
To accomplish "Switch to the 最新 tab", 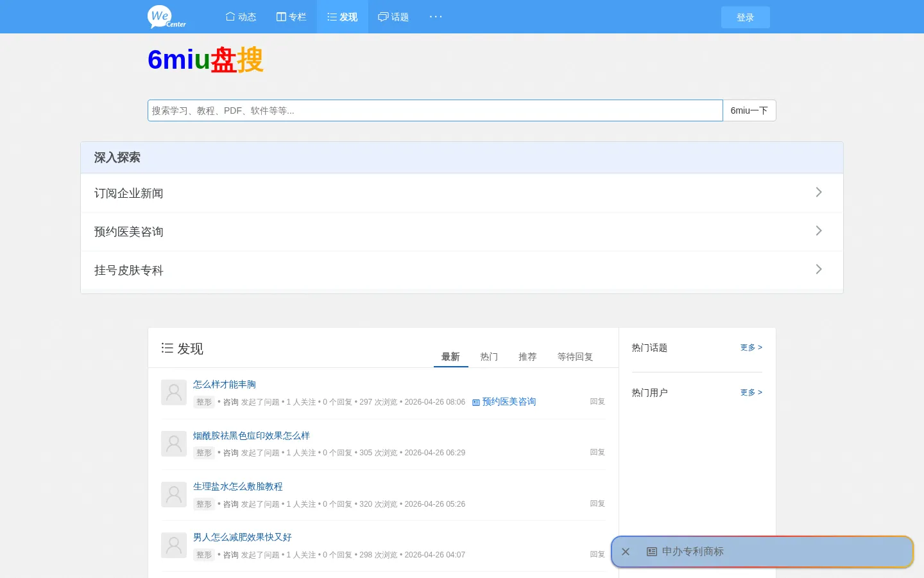I will [450, 356].
